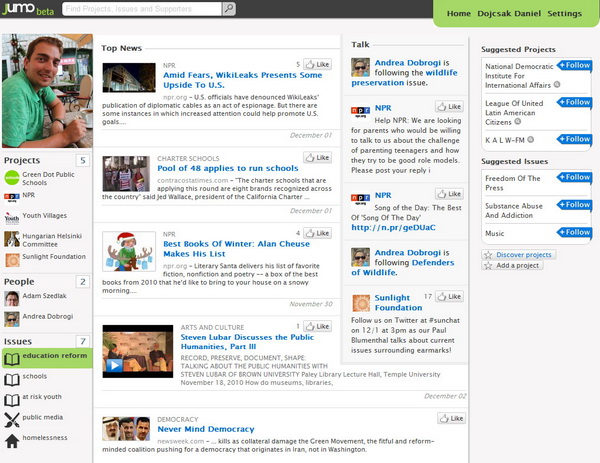This screenshot has height=463, width=600.
Task: Open Amid Fears, WikiLeaks headline
Action: click(x=243, y=80)
